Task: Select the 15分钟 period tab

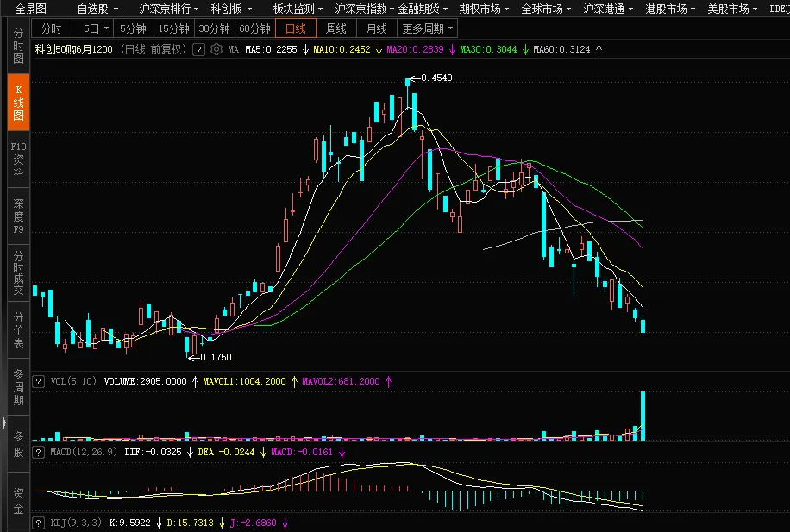Action: coord(174,28)
